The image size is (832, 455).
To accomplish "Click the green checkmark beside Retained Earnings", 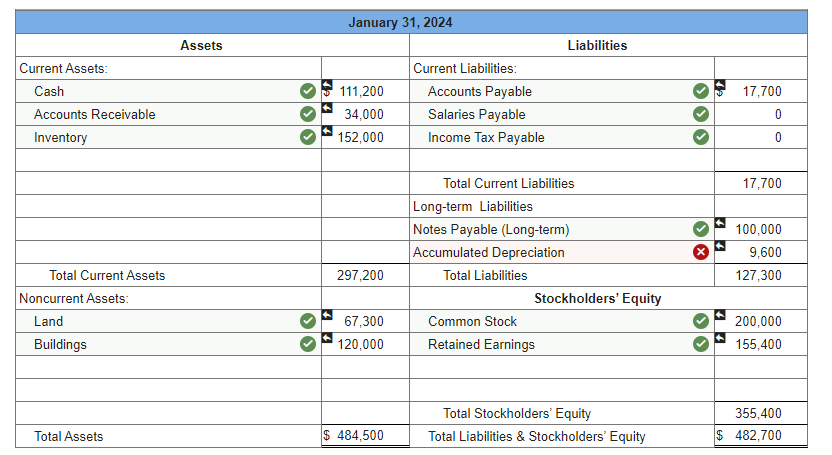I will pos(701,344).
